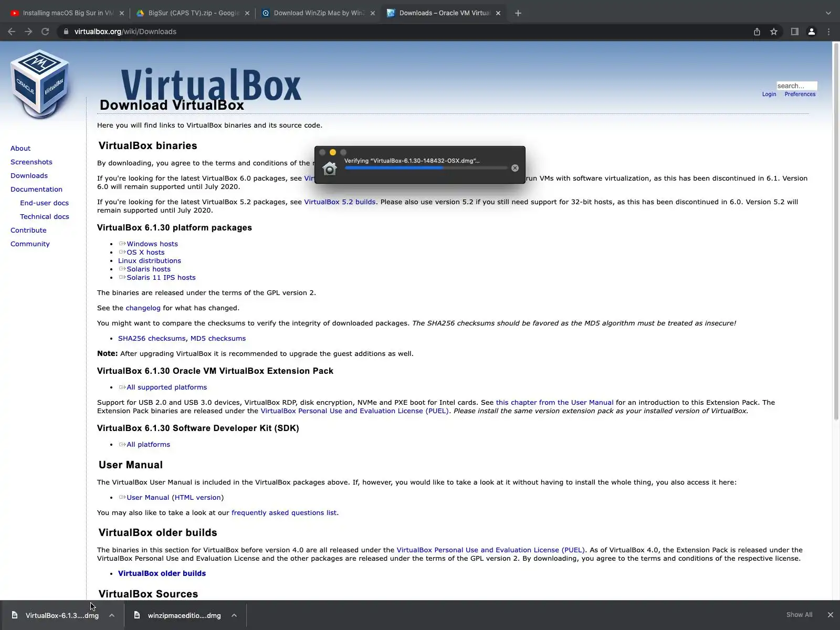Open VirtualBox-6.1.3....dmg downloaded file

coord(62,615)
